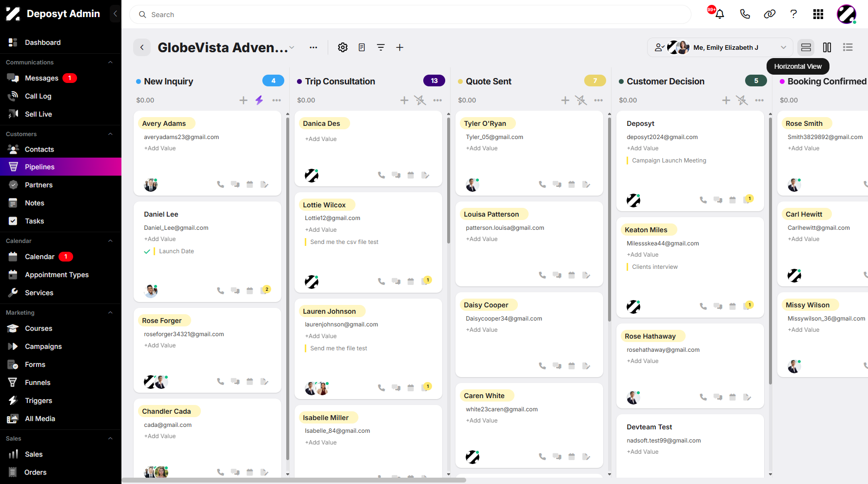Viewport: 868px width, 484px height.
Task: Toggle automation bolt on New Inquiry
Action: coord(259,100)
